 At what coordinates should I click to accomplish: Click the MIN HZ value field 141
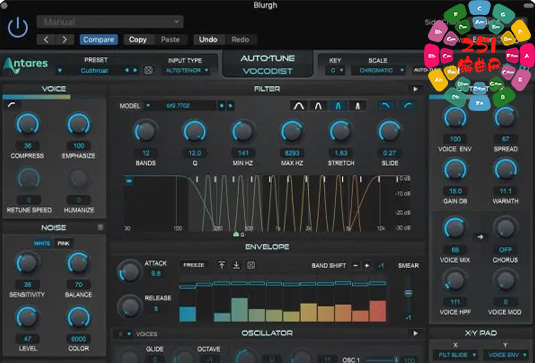pos(243,153)
